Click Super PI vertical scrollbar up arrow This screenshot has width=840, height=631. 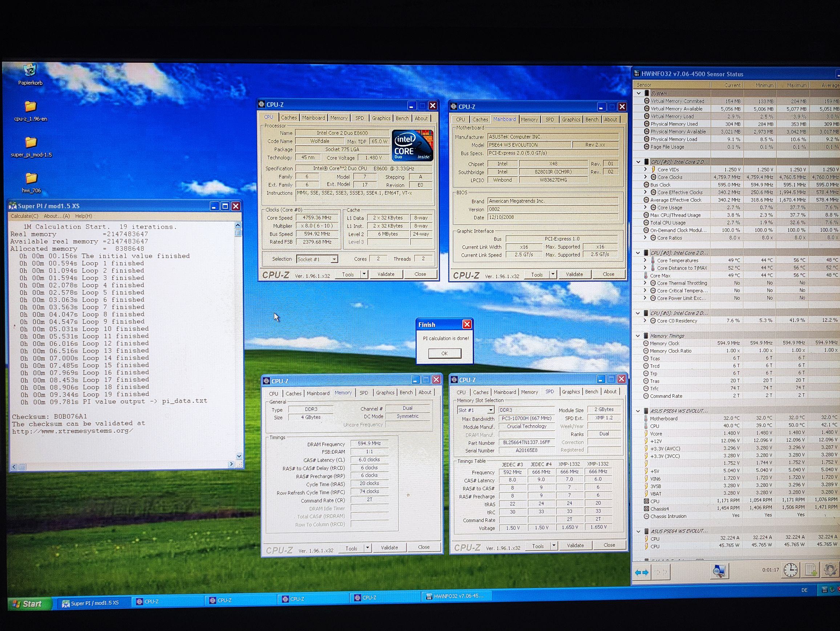pos(238,225)
